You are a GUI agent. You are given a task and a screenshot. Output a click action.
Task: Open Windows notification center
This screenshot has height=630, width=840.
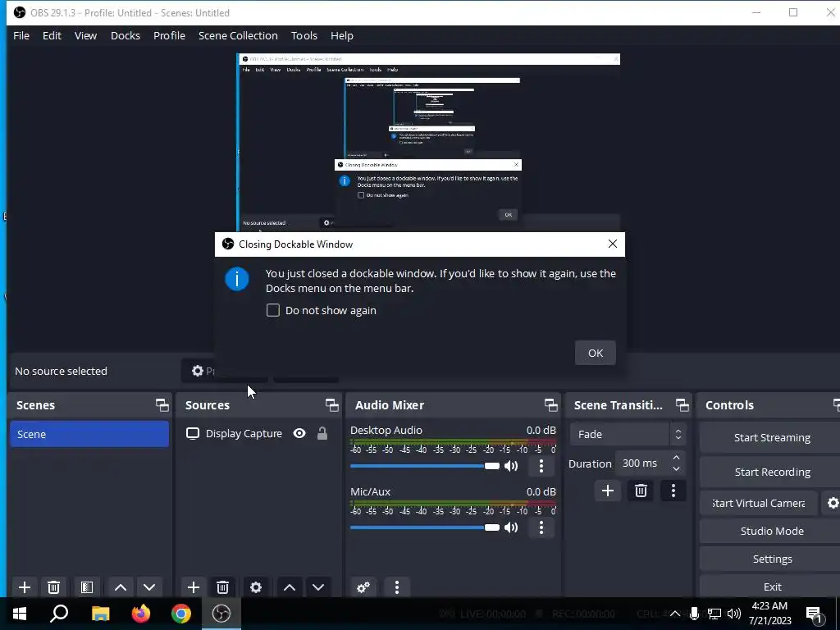click(x=815, y=614)
